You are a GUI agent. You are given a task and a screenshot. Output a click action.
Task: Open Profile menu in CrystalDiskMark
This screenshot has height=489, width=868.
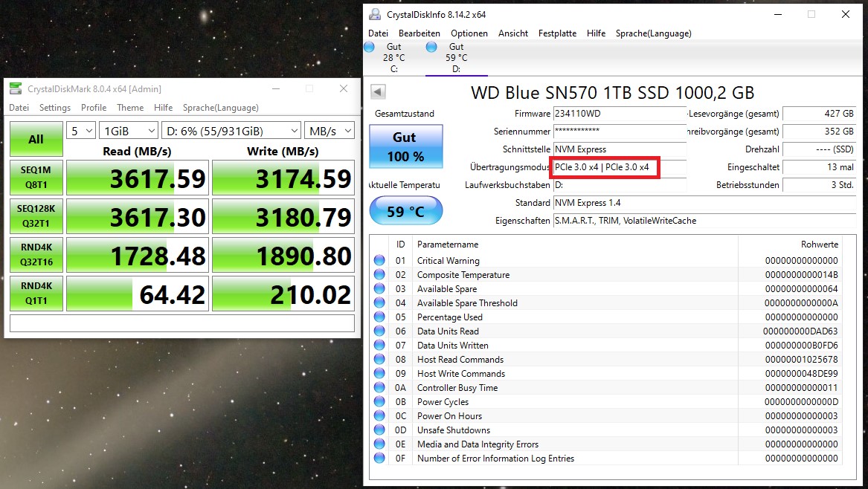coord(94,107)
